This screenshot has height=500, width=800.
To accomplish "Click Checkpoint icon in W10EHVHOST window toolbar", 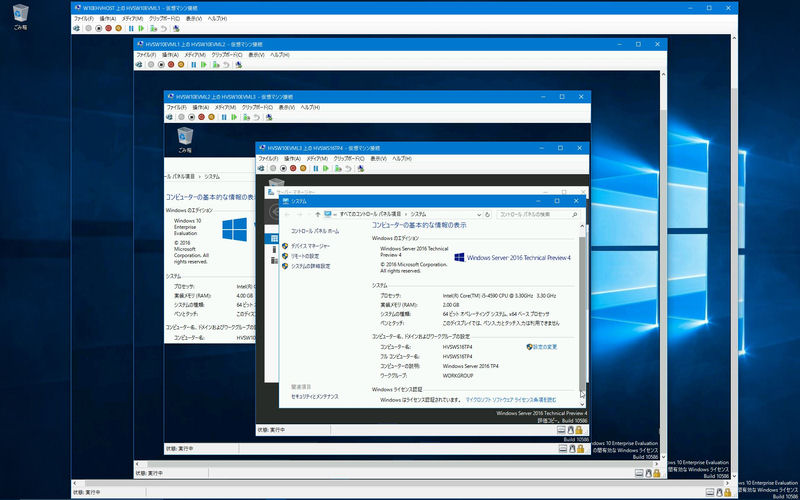I will 154,29.
